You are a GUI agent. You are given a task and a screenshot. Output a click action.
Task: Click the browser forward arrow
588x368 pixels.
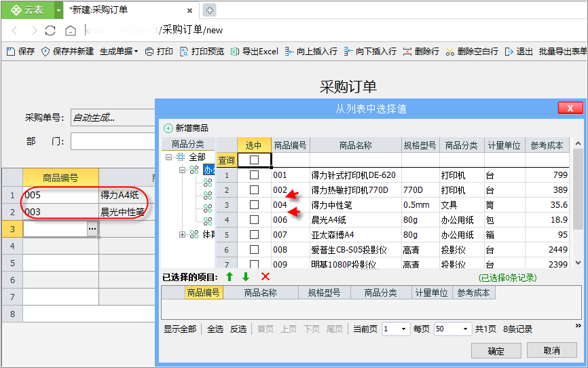(x=34, y=31)
